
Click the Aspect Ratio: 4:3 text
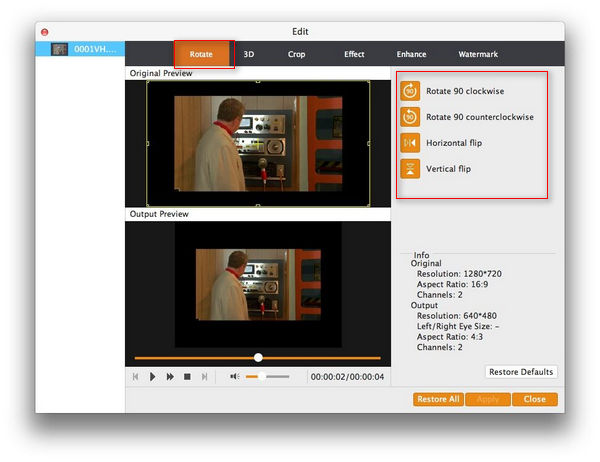click(450, 337)
